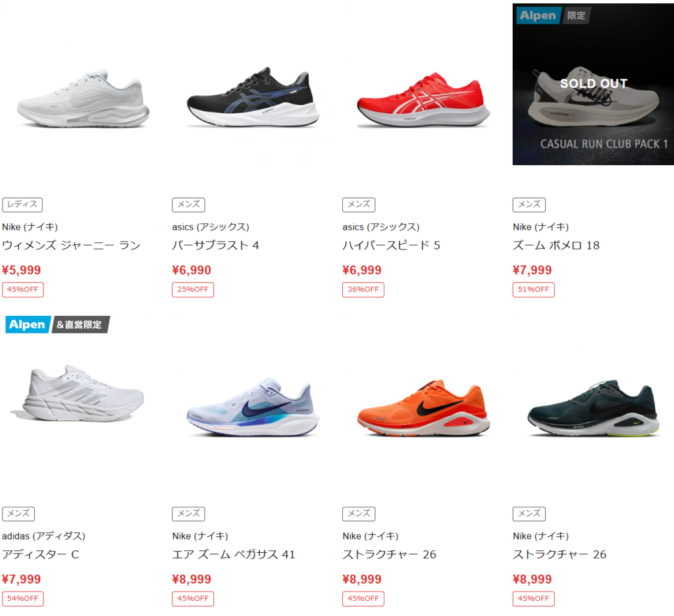
Task: Click the ¥6,990 price of Versablast
Action: (192, 270)
